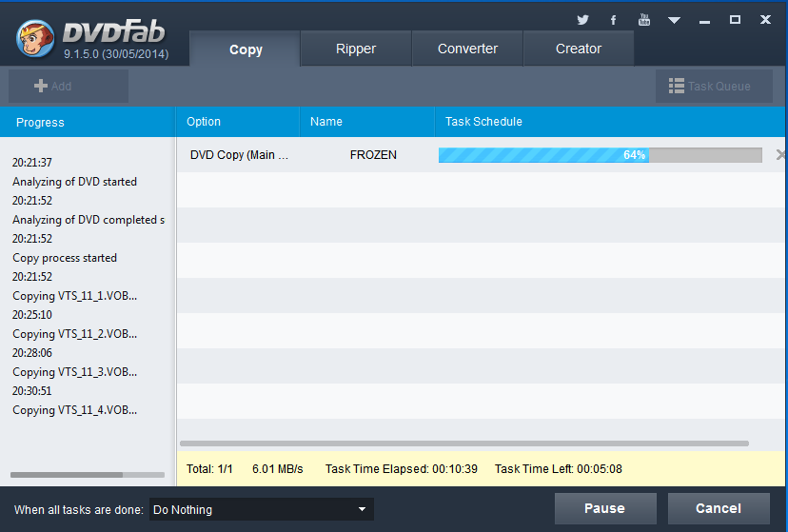Open DVDFab Twitter page icon
Image resolution: width=788 pixels, height=532 pixels.
click(583, 20)
